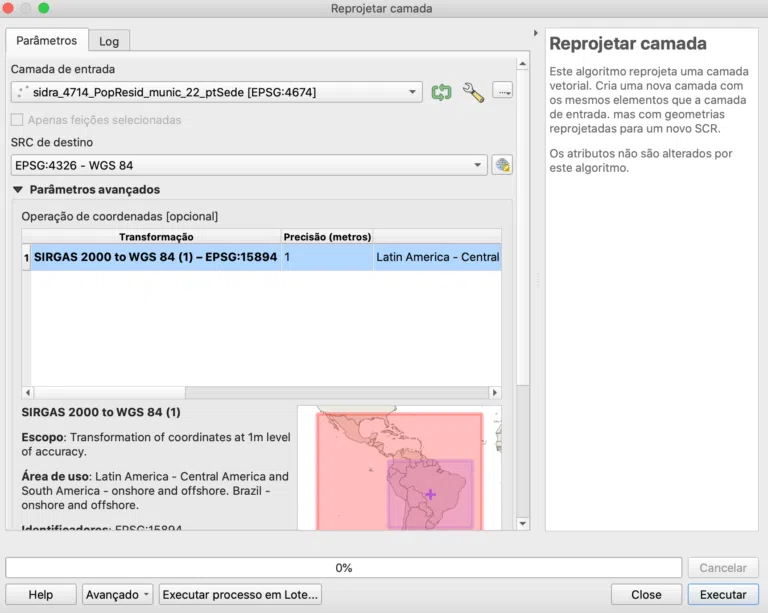Open the SRC de destino dropdown
Viewport: 768px width, 613px height.
click(249, 165)
